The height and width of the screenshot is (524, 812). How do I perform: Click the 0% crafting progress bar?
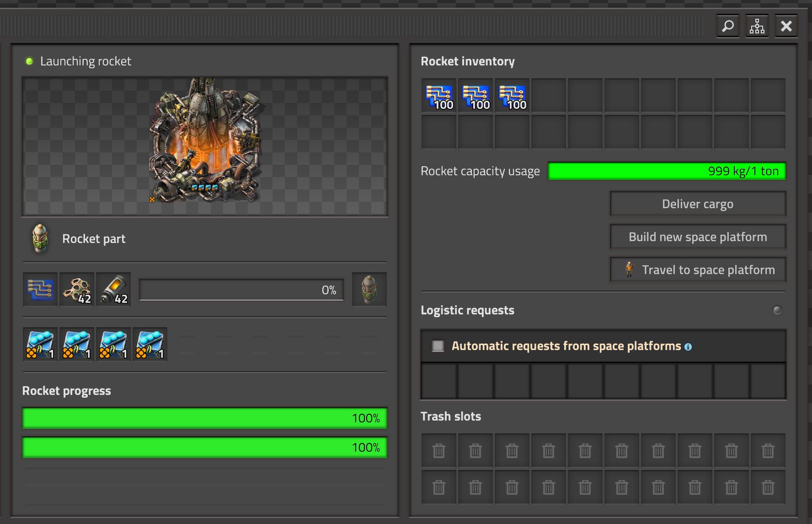(241, 290)
